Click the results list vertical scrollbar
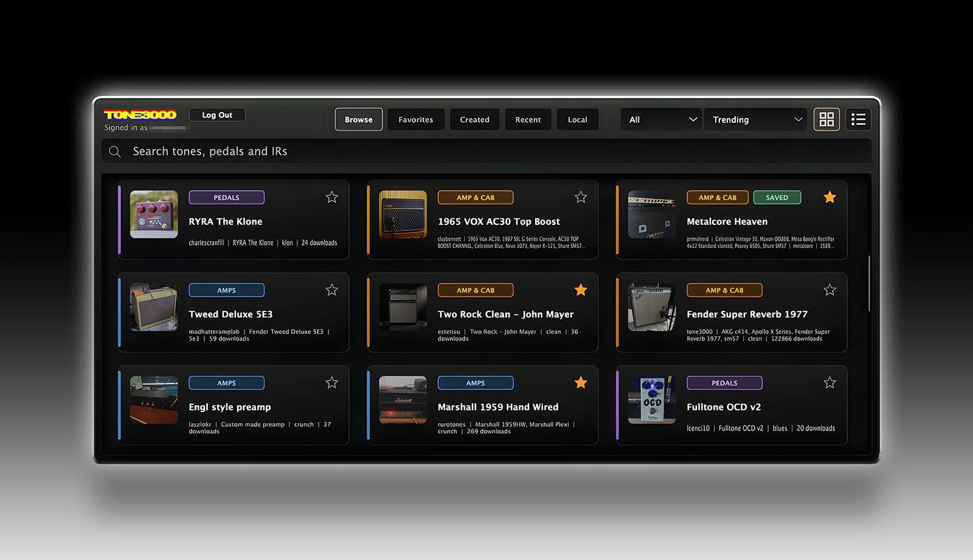The width and height of the screenshot is (973, 560). [x=869, y=283]
